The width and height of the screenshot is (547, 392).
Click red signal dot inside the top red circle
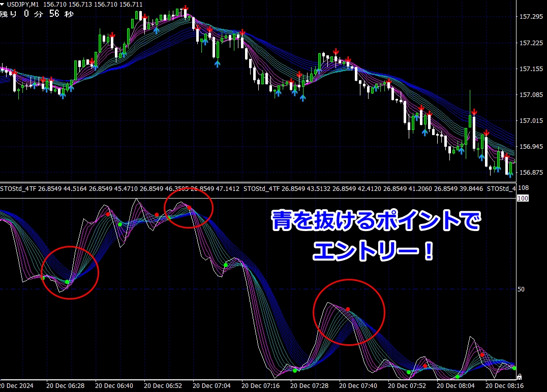pyautogui.click(x=189, y=207)
